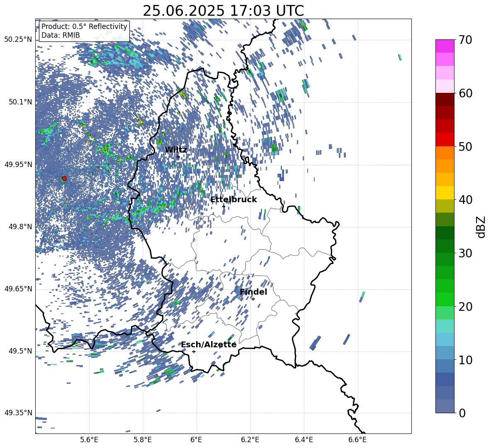Click the 6°E longitude label
The height and width of the screenshot is (448, 491).
point(196,440)
